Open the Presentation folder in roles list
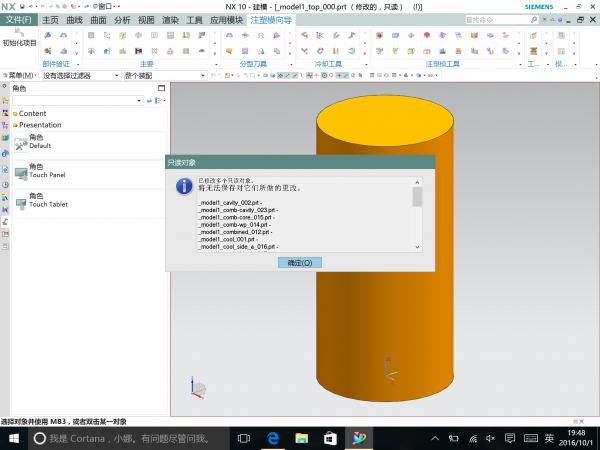The image size is (600, 450). pyautogui.click(x=37, y=125)
